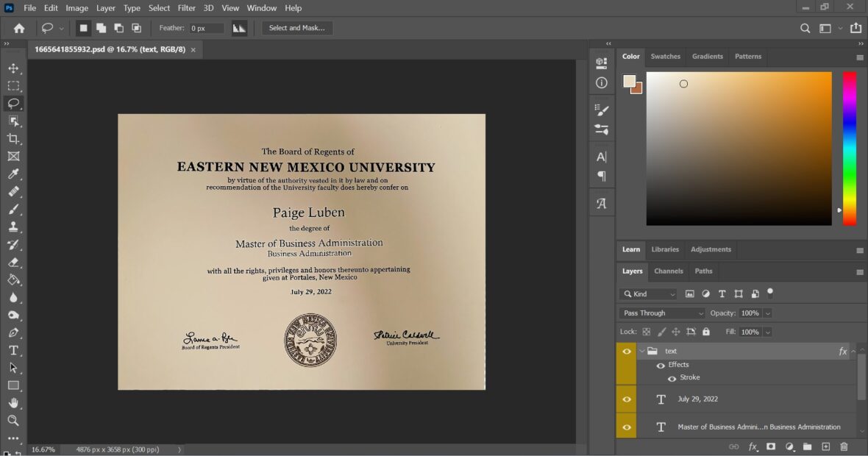Image resolution: width=868 pixels, height=456 pixels.
Task: Open the Image menu
Action: [77, 8]
